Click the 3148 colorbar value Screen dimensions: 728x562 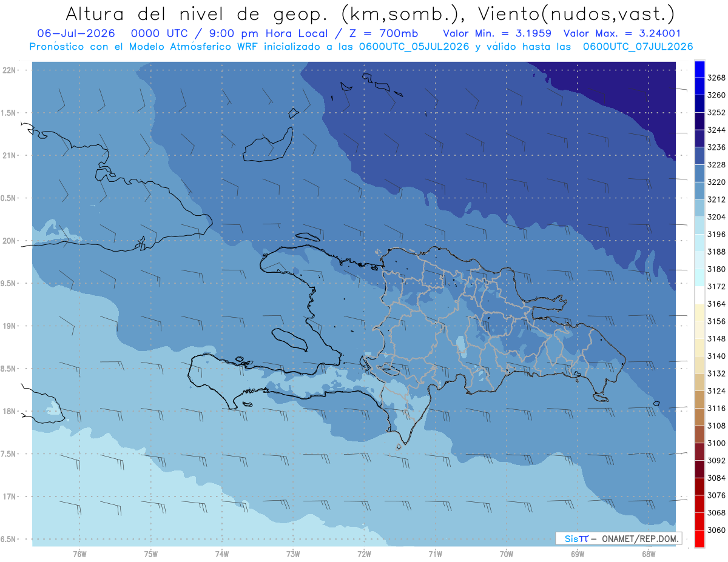click(717, 339)
